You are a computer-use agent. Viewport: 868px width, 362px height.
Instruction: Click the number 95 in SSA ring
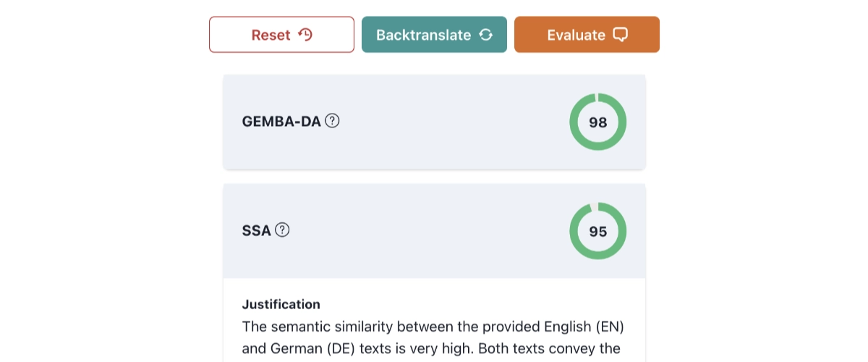click(597, 232)
